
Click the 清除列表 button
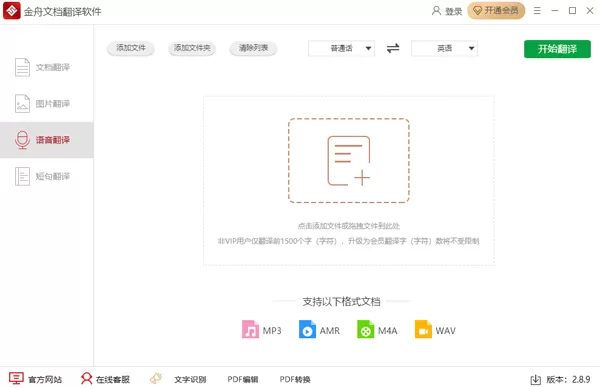[x=253, y=48]
